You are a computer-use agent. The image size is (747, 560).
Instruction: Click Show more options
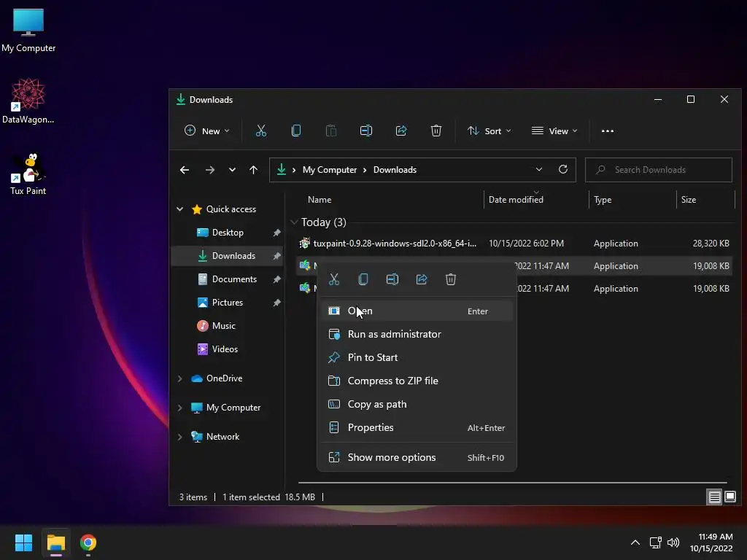[x=417, y=458]
